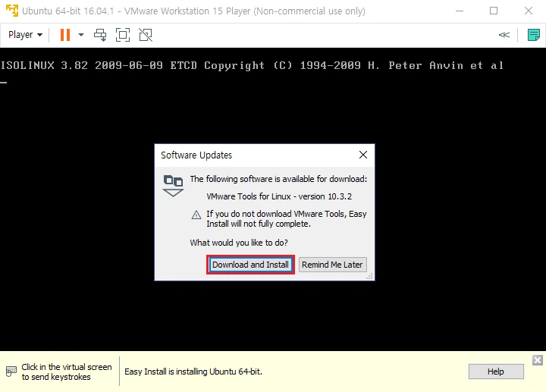Collapse the toolbar with the double chevron

pyautogui.click(x=504, y=35)
